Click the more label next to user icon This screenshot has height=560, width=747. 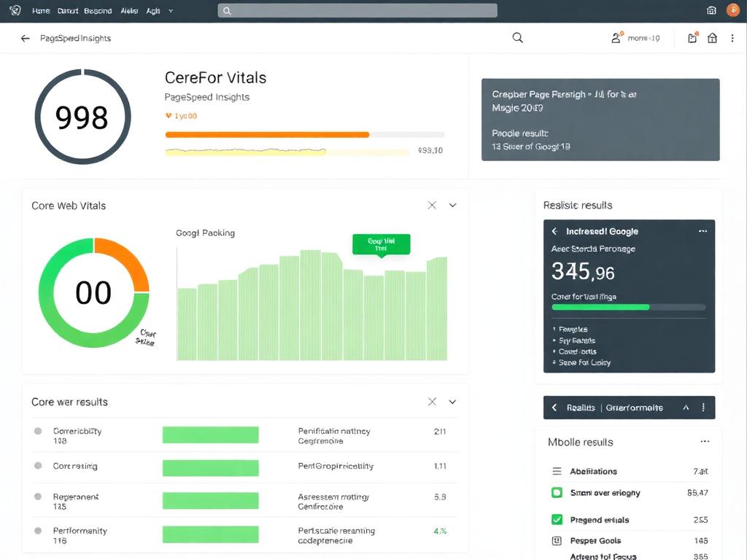[643, 38]
